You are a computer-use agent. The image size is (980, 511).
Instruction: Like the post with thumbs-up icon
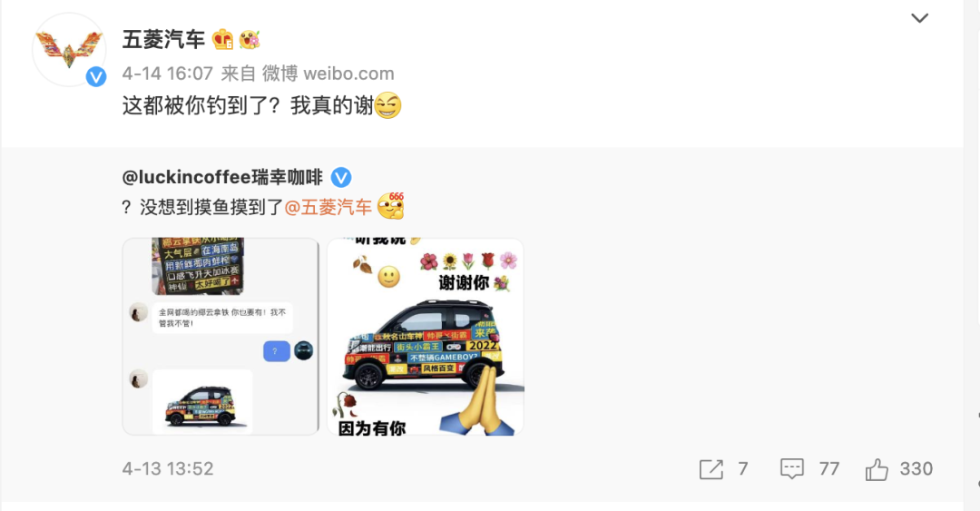[x=877, y=469]
